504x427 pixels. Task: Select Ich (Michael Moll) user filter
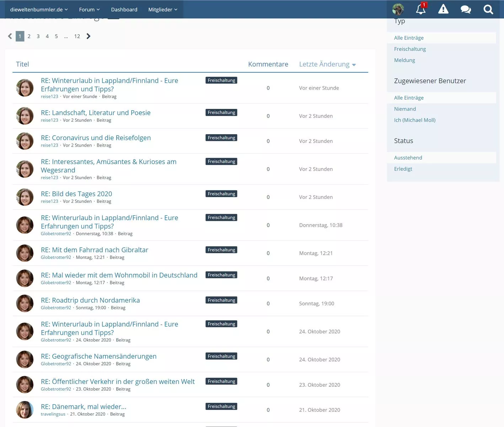(414, 120)
